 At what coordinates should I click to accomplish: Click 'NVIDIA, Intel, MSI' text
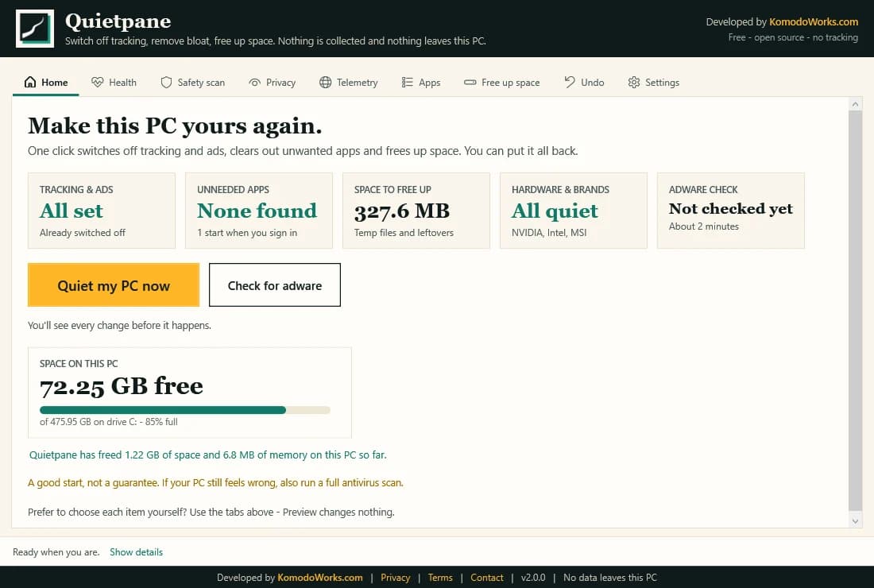[549, 232]
